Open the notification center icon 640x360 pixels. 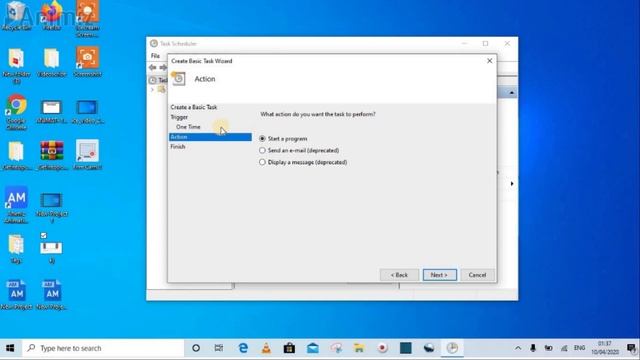click(x=631, y=348)
